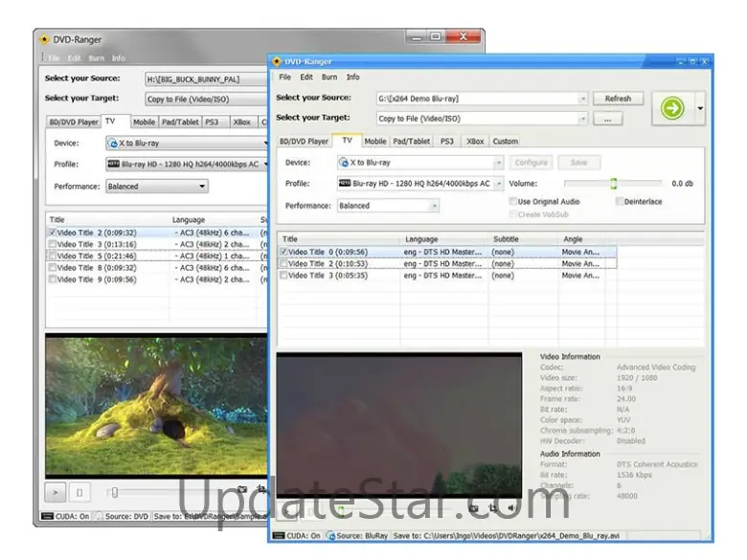Click the snapshot camera icon in front window
Screen dimensions: 747x560
(473, 508)
